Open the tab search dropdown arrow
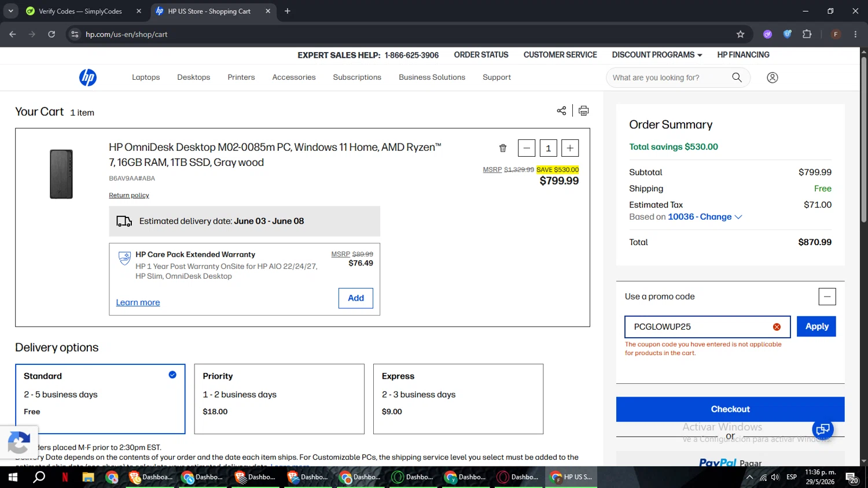This screenshot has height=488, width=868. coord(10,11)
